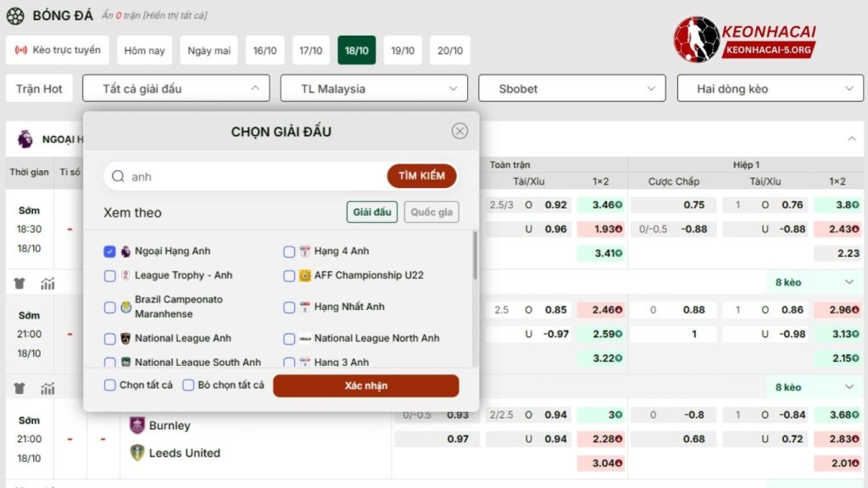Check the Hạng Nhất Anh checkbox
Screen dimensions: 868x488
pos(289,307)
